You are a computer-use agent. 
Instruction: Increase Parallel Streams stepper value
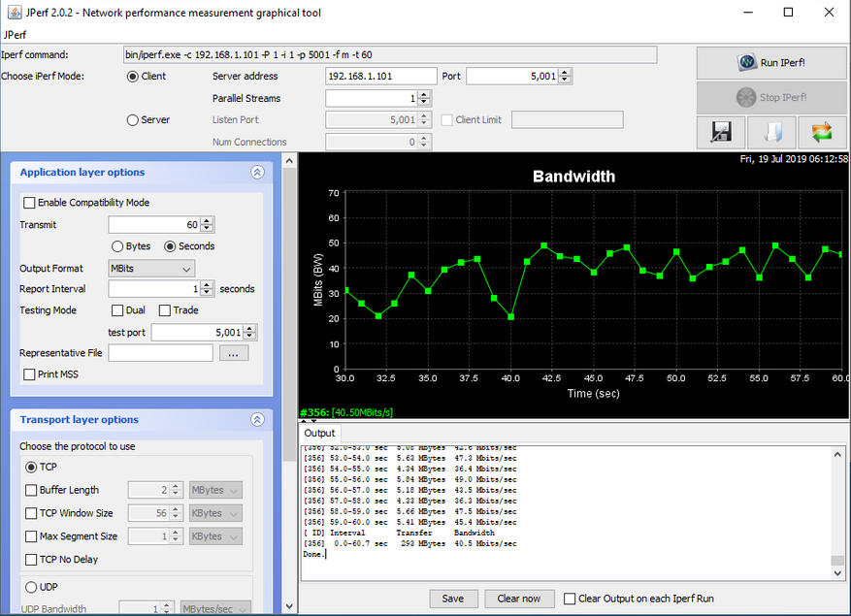[x=424, y=95]
